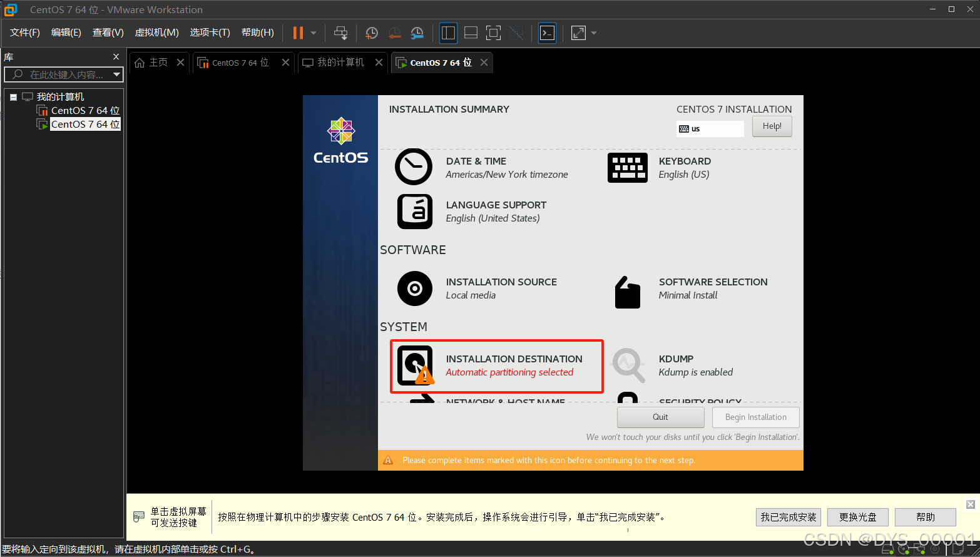Take a snapshot of the virtual machine

(x=372, y=33)
